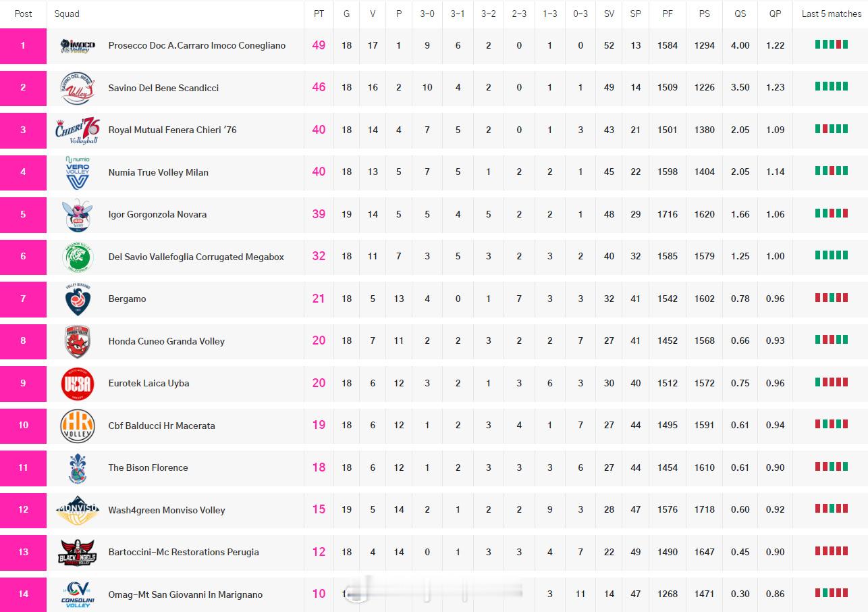The image size is (868, 612).
Task: Open Royal Mutual Fenera Chieri '76 name
Action: (173, 130)
